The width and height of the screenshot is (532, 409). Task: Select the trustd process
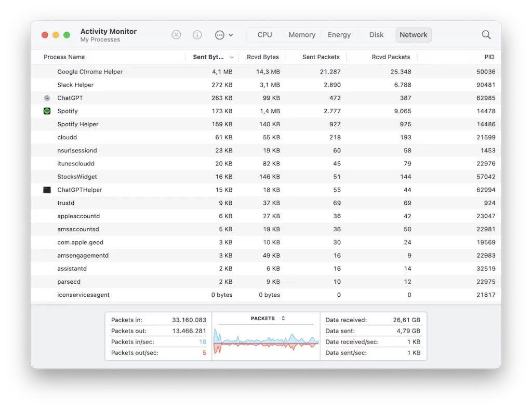point(65,203)
